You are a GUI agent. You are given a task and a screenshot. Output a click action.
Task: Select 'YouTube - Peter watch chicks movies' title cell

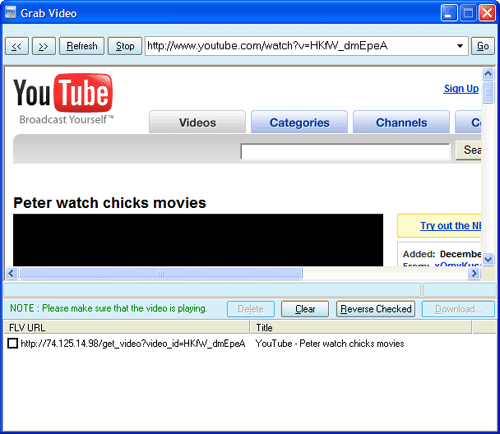tap(330, 343)
